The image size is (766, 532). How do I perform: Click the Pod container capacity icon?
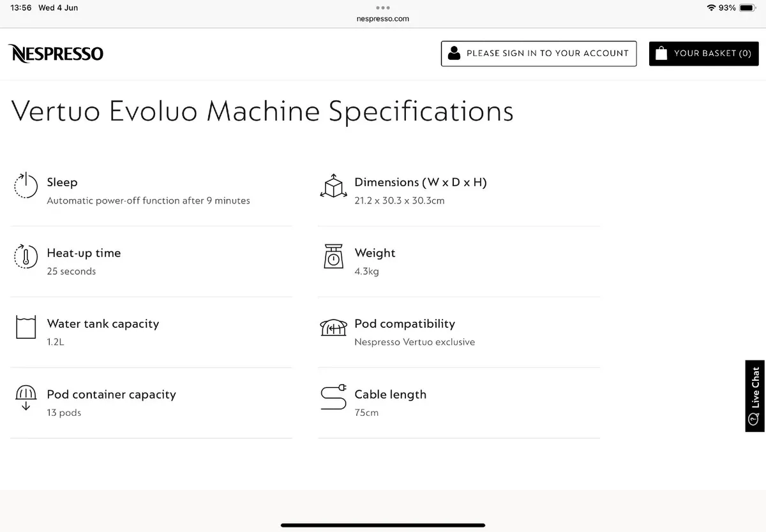(26, 397)
